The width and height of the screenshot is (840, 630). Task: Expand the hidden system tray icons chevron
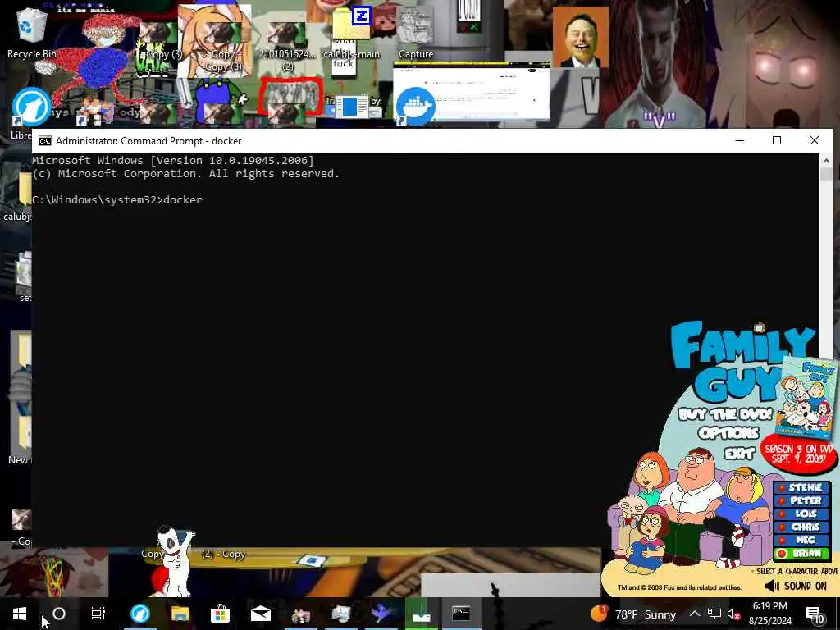coord(694,614)
